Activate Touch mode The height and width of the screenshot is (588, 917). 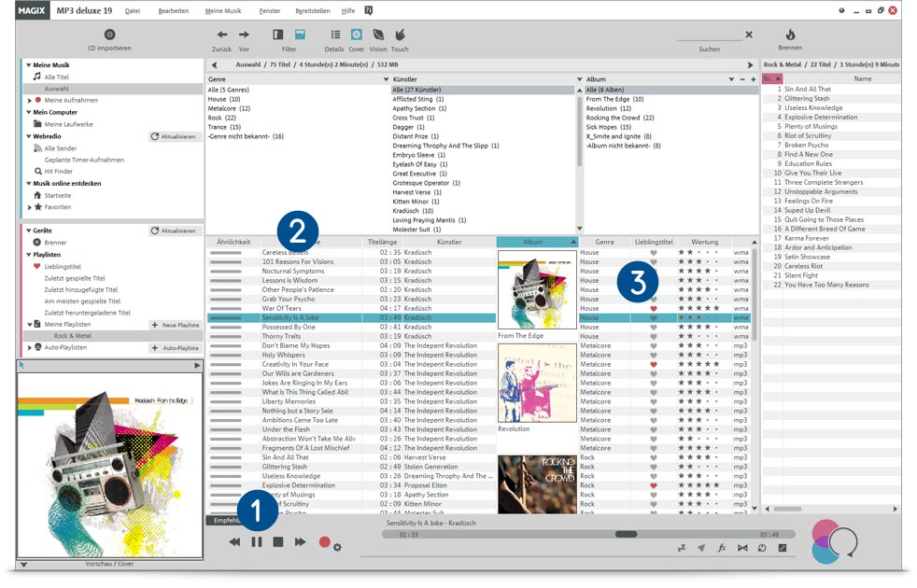point(400,35)
